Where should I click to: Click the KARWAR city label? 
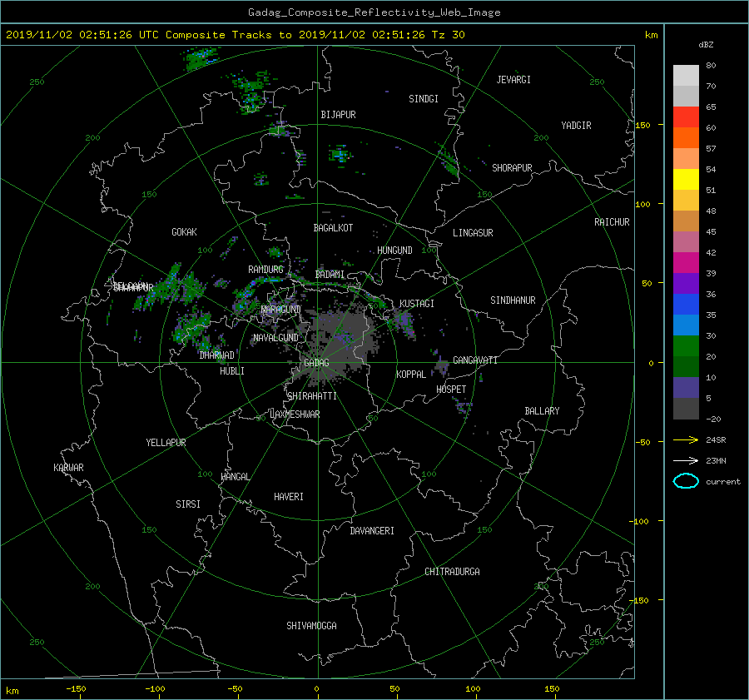tap(68, 468)
